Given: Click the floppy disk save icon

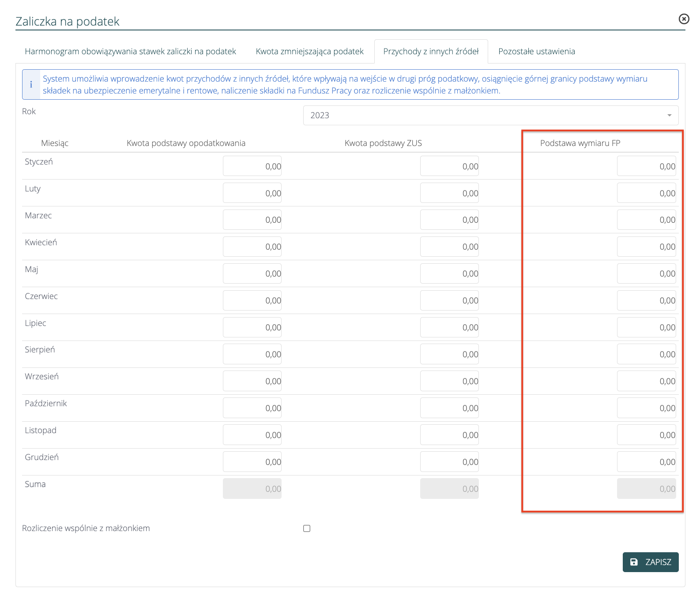Looking at the screenshot, I should (634, 562).
